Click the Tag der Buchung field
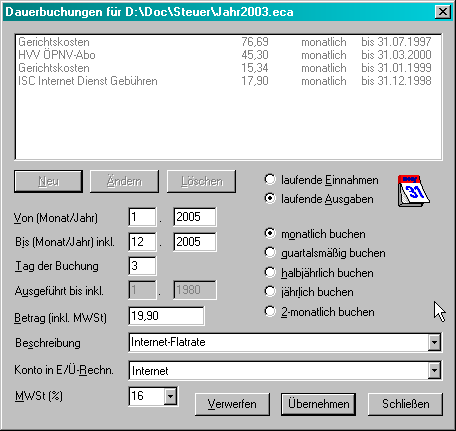456x431 pixels. tap(142, 266)
